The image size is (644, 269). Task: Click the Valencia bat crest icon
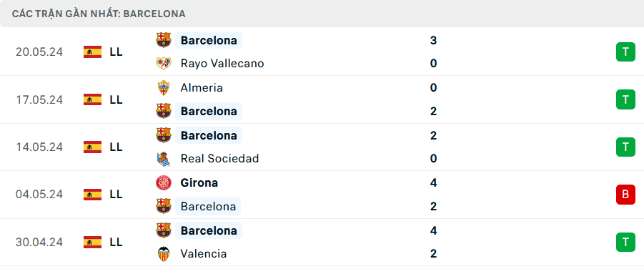164,254
